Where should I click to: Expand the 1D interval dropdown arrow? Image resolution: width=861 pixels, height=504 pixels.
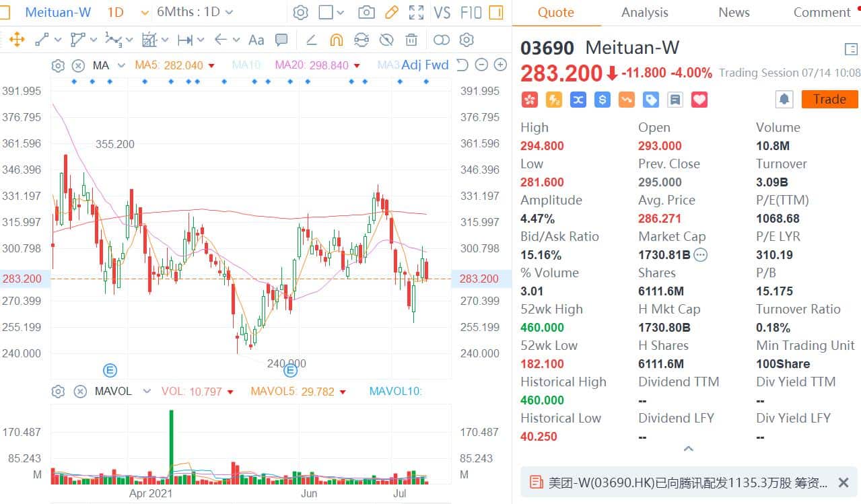(x=145, y=13)
